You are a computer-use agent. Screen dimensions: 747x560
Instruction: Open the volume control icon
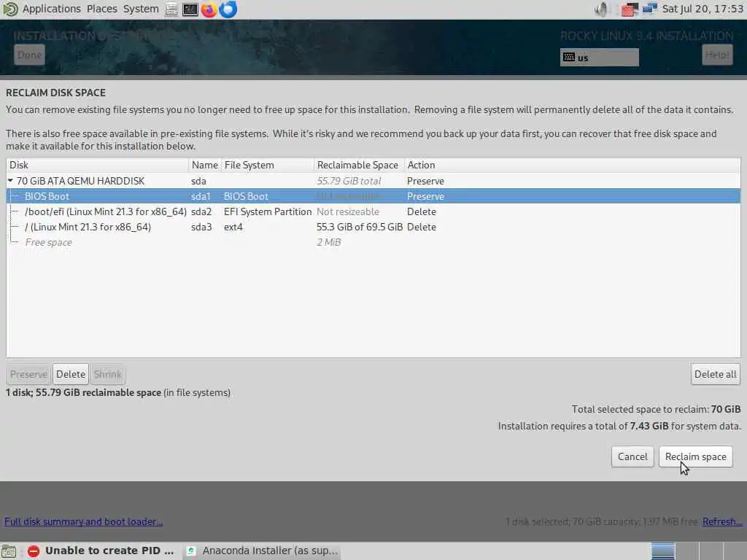tap(602, 9)
